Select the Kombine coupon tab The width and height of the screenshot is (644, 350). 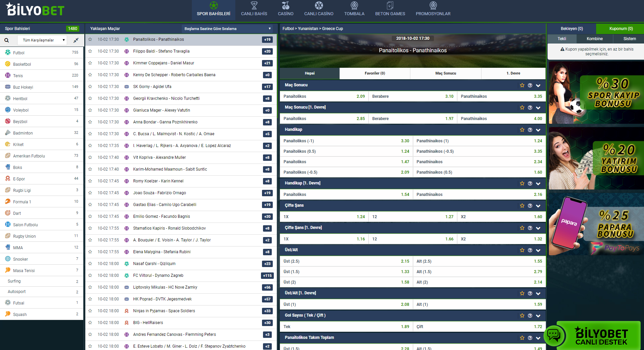[x=594, y=39]
